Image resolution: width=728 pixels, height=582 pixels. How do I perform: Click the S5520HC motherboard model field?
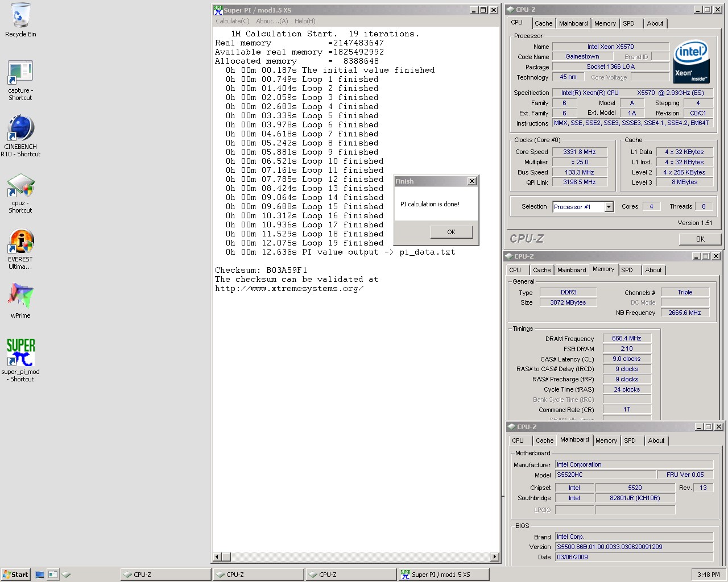click(606, 475)
